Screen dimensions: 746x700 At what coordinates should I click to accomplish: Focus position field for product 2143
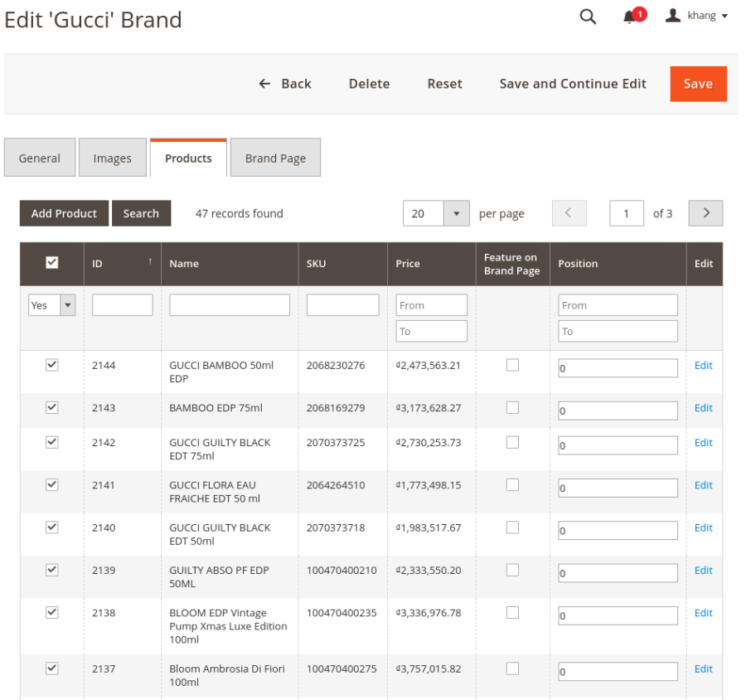click(x=618, y=411)
